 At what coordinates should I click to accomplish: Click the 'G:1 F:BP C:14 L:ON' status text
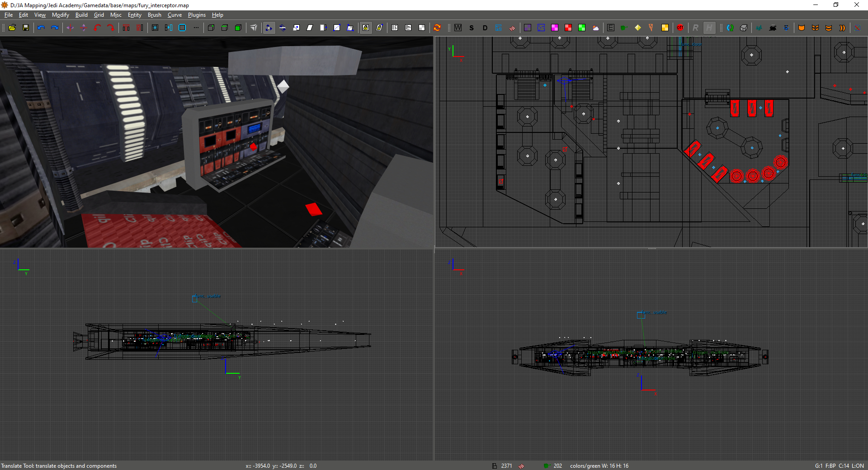pos(840,466)
